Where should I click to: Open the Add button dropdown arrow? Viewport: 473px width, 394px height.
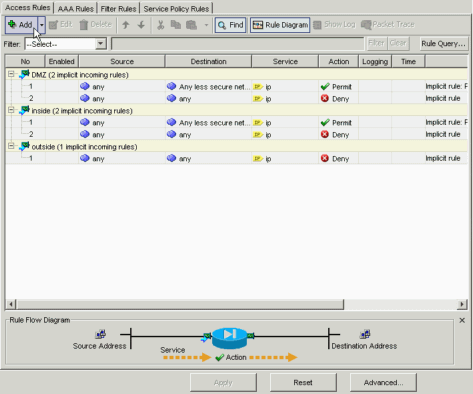(42, 25)
